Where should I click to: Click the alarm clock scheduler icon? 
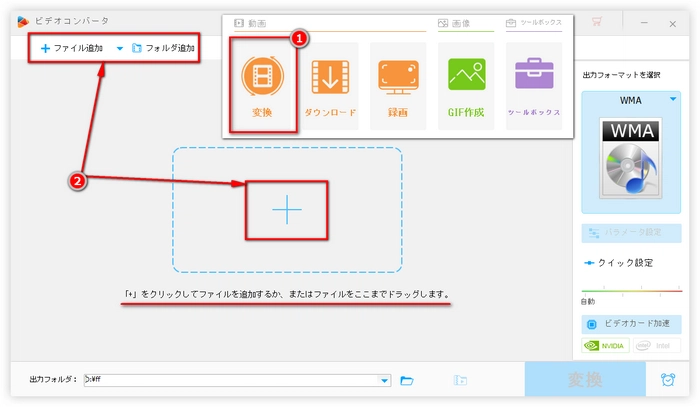click(667, 380)
